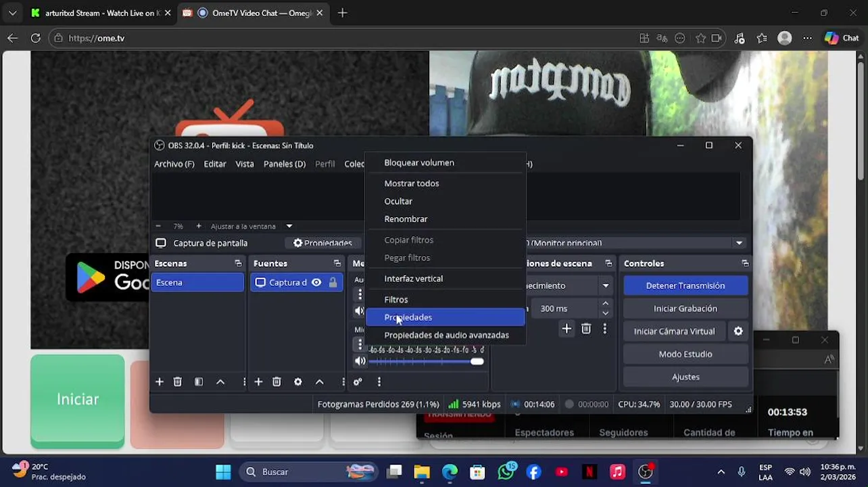This screenshot has height=487, width=868.
Task: Zoom out the OBS preview with the minus icon
Action: coord(158,226)
